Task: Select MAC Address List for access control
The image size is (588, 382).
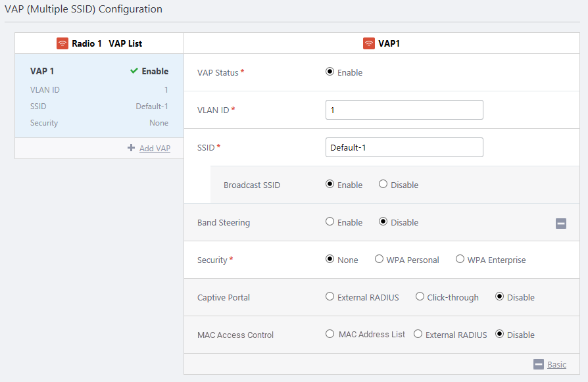Action: pyautogui.click(x=330, y=334)
